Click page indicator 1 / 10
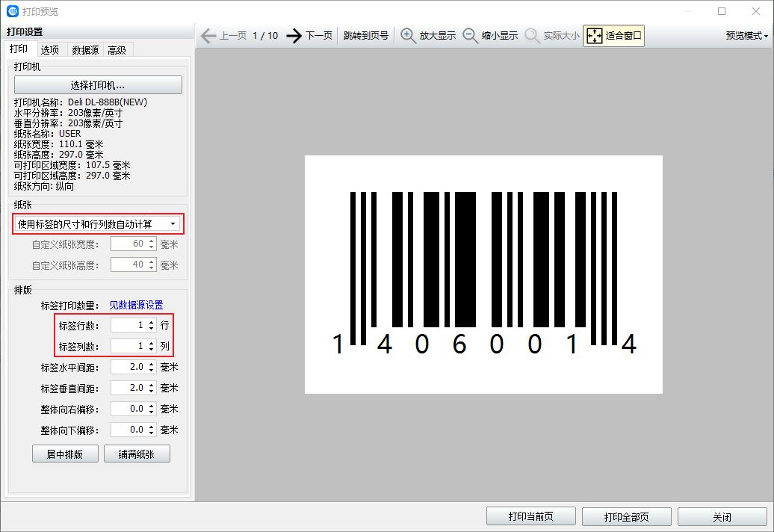Image resolution: width=774 pixels, height=532 pixels. [x=265, y=36]
